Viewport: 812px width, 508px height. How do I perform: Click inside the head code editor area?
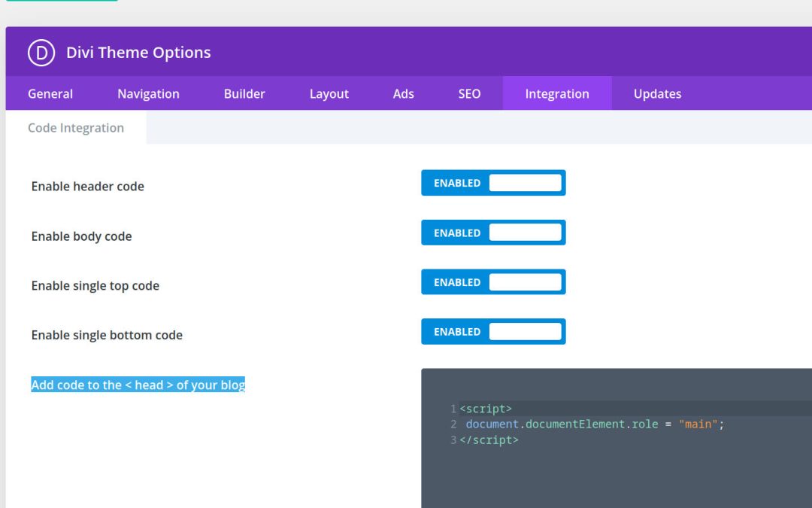click(617, 438)
